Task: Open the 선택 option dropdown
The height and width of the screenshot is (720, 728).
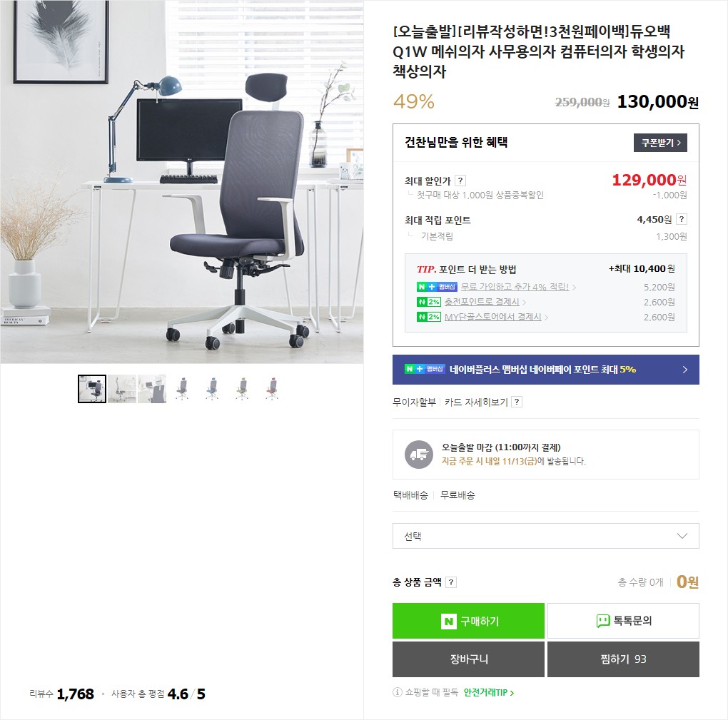Action: pos(545,536)
